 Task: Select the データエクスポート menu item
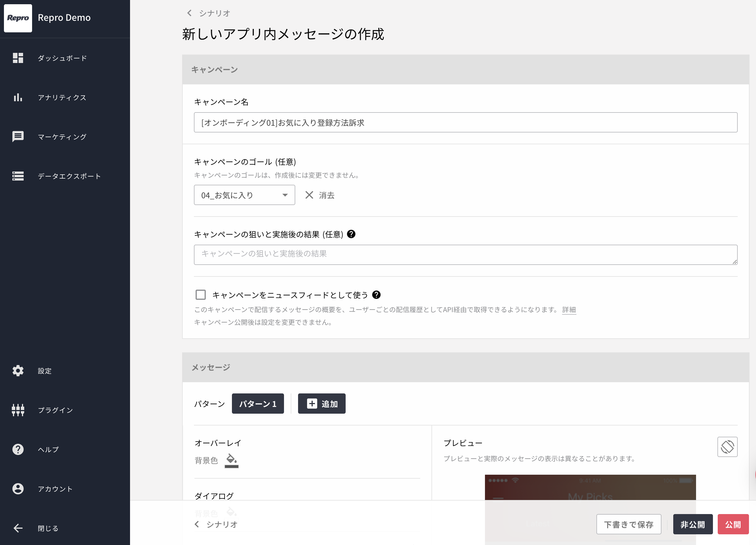coord(69,176)
